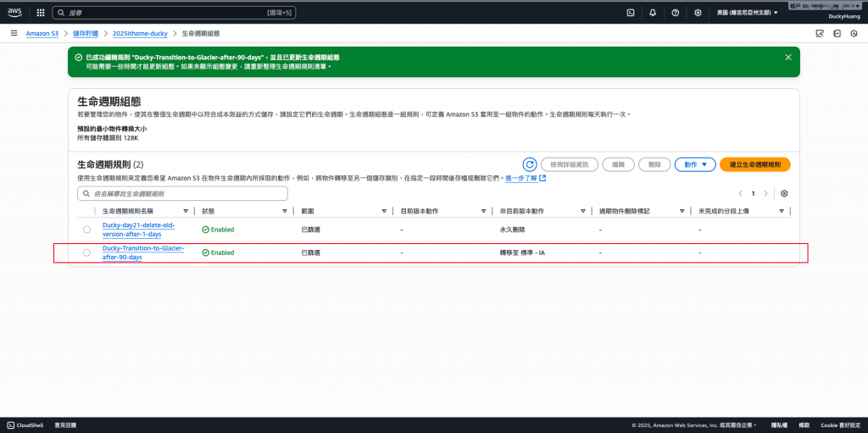Click 建立生命週期規則 button

tap(754, 164)
